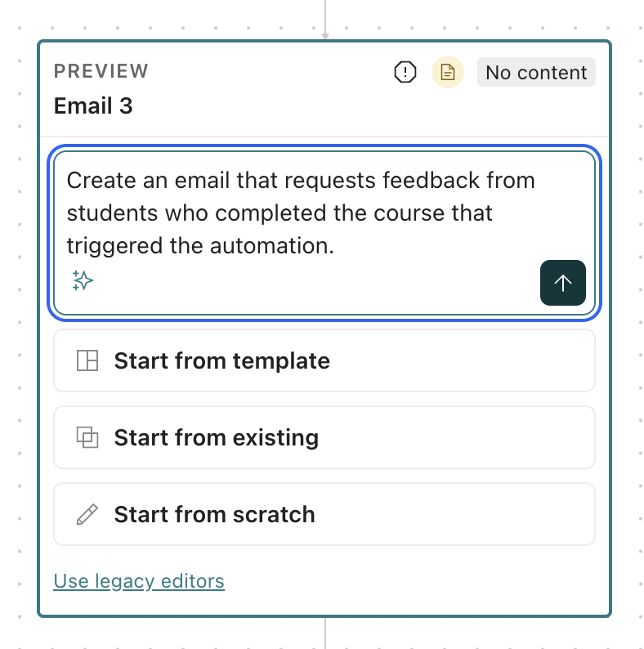Screen dimensions: 644x649
Task: Click the pencil scratch icon
Action: 87,514
